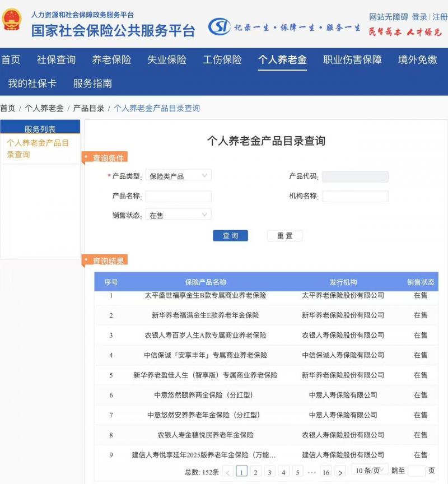Click the 发行机构 column header

tap(343, 282)
